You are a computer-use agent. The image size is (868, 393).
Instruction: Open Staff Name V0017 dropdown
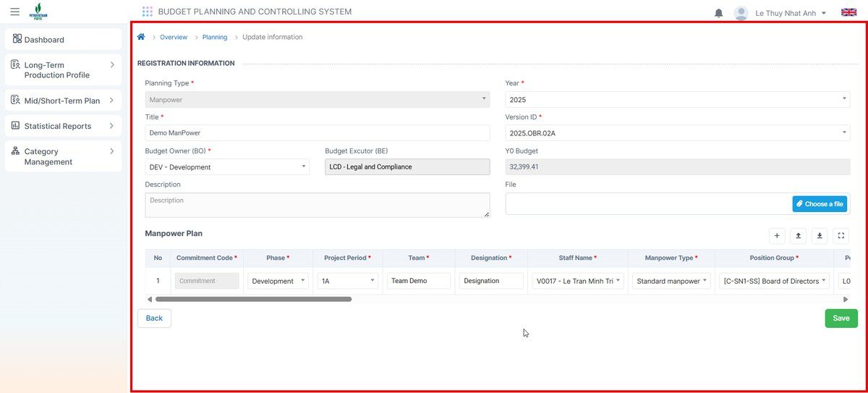(x=578, y=281)
